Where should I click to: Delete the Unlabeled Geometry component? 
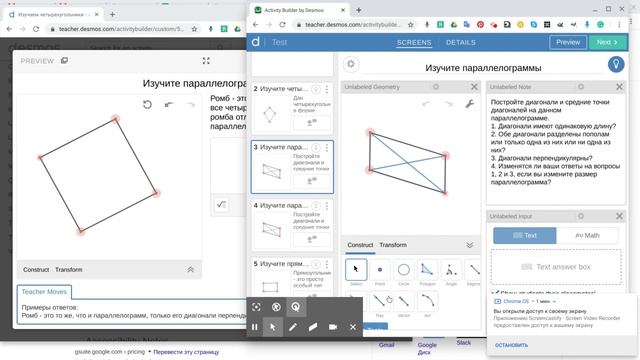[x=474, y=87]
